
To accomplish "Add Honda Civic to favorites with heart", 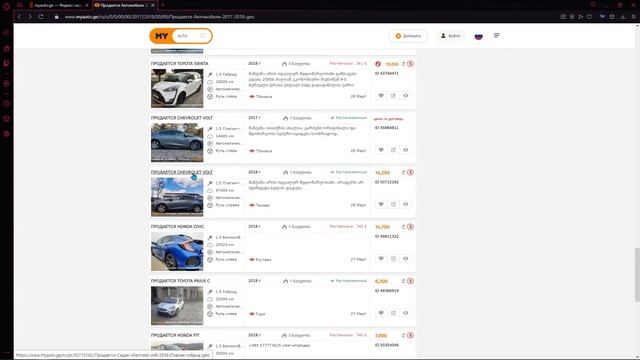I will click(x=381, y=258).
